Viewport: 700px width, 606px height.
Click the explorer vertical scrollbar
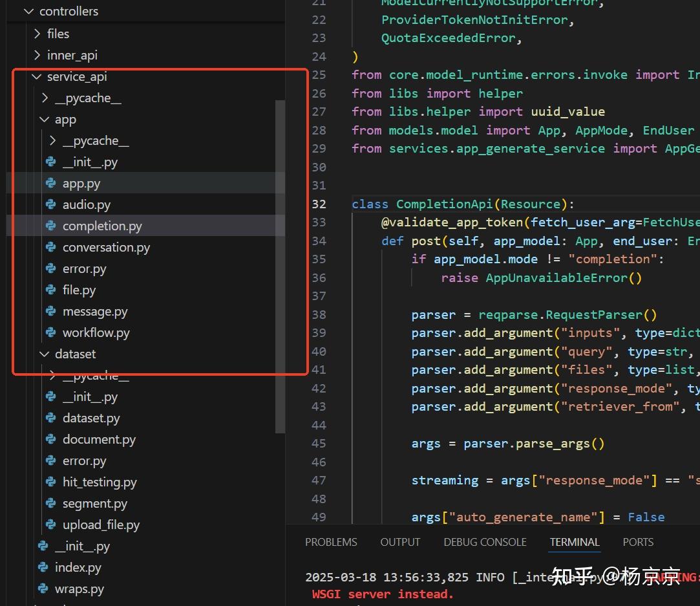tap(280, 266)
